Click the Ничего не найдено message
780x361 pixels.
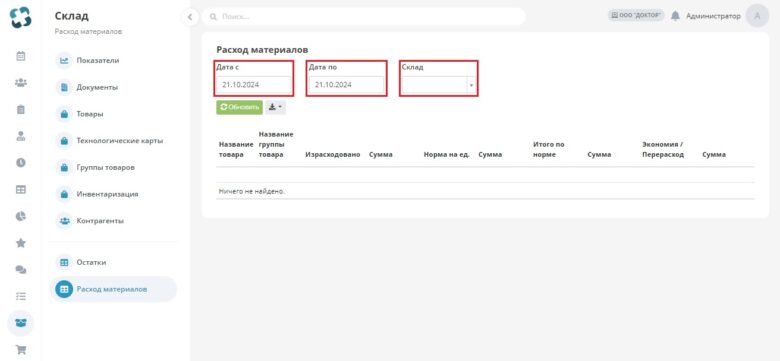[x=252, y=191]
